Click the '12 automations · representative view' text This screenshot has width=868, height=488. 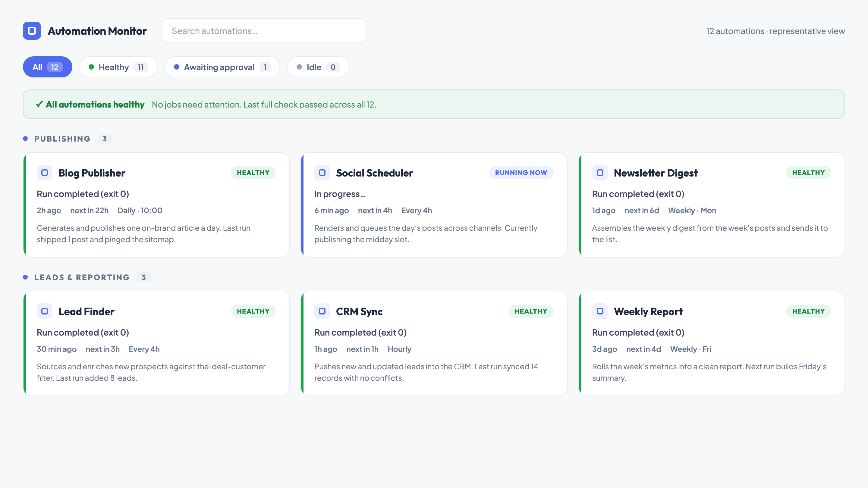(x=775, y=31)
